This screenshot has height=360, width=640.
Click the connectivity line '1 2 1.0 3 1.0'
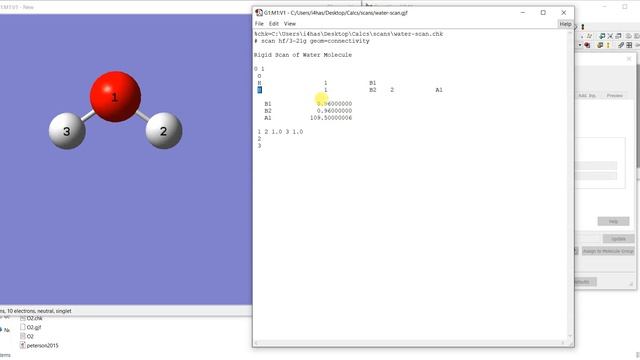(x=280, y=132)
